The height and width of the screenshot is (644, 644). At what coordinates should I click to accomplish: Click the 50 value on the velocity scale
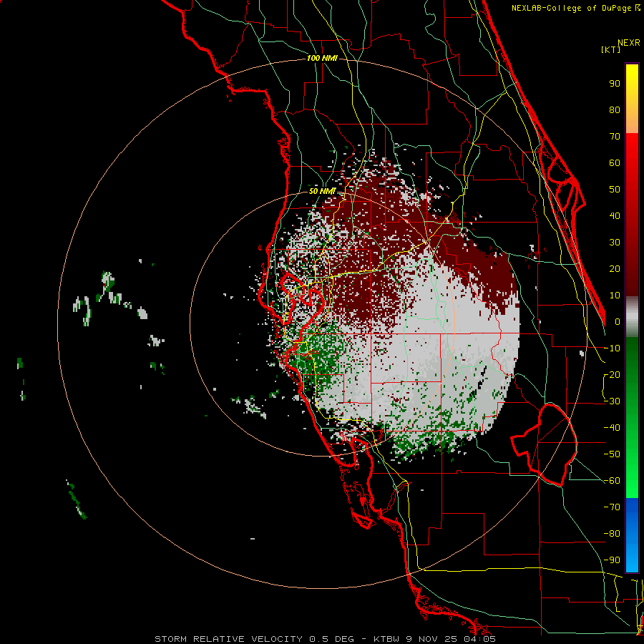(615, 190)
